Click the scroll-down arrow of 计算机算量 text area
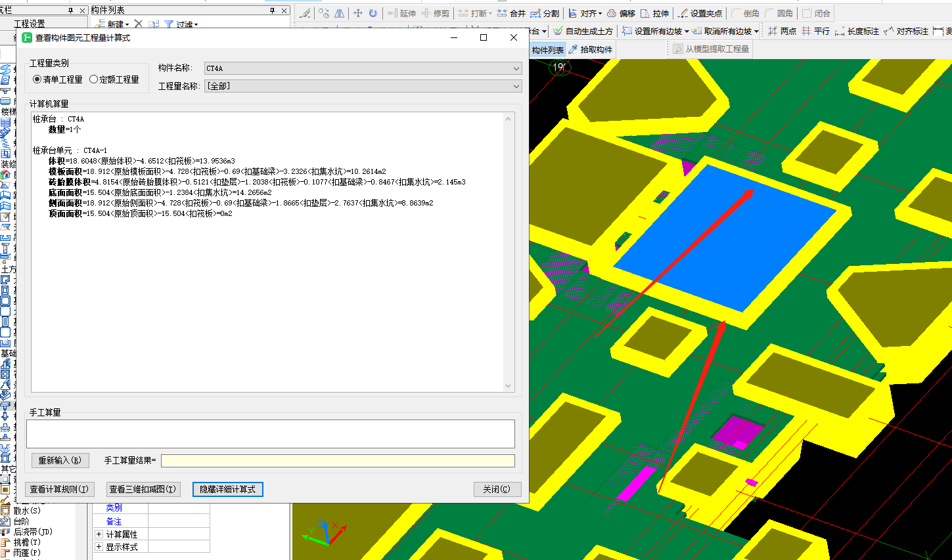 click(508, 386)
